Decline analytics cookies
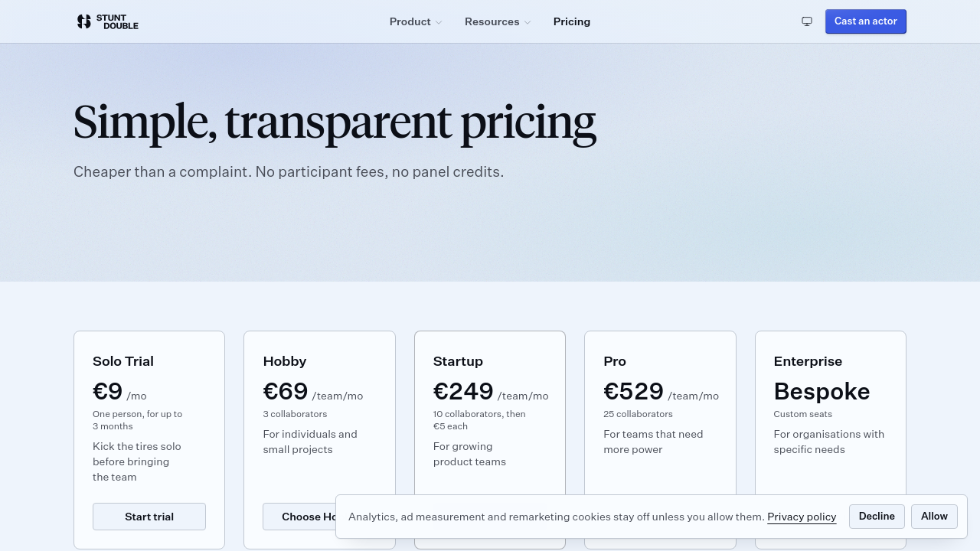Viewport: 980px width, 551px height. click(x=877, y=517)
